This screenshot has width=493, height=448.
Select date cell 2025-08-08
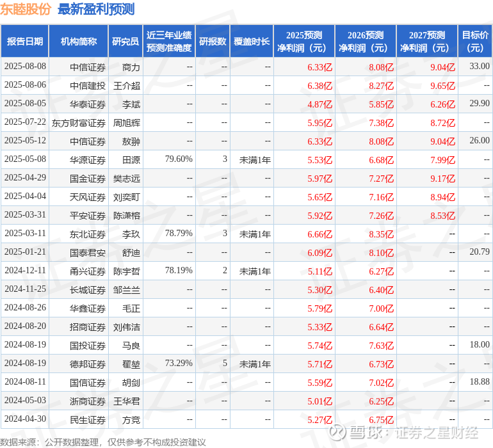click(25, 67)
